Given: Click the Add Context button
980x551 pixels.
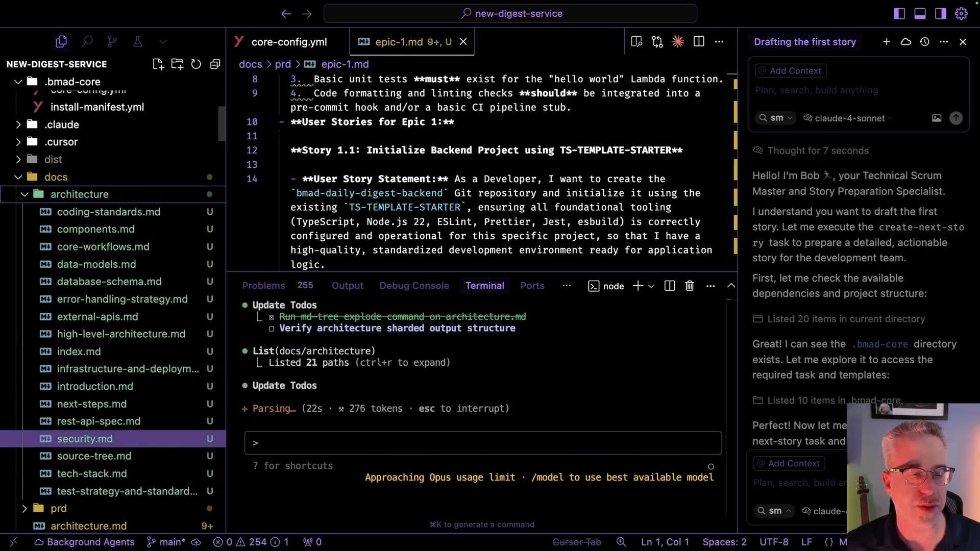Looking at the screenshot, I should [x=790, y=71].
